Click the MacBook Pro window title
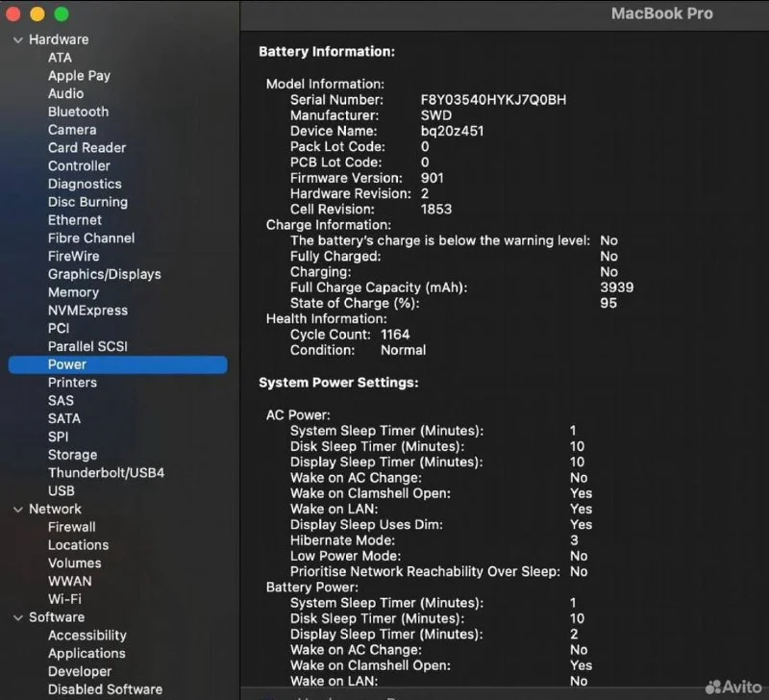Viewport: 769px width, 700px height. [x=662, y=13]
